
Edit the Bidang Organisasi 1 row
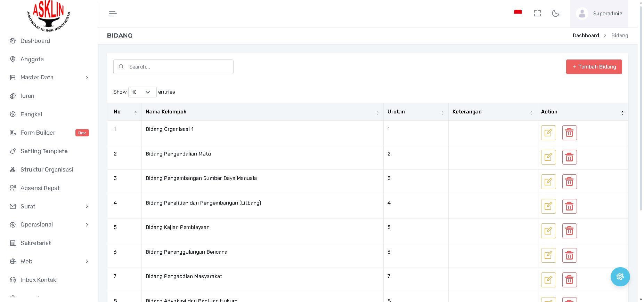point(548,133)
